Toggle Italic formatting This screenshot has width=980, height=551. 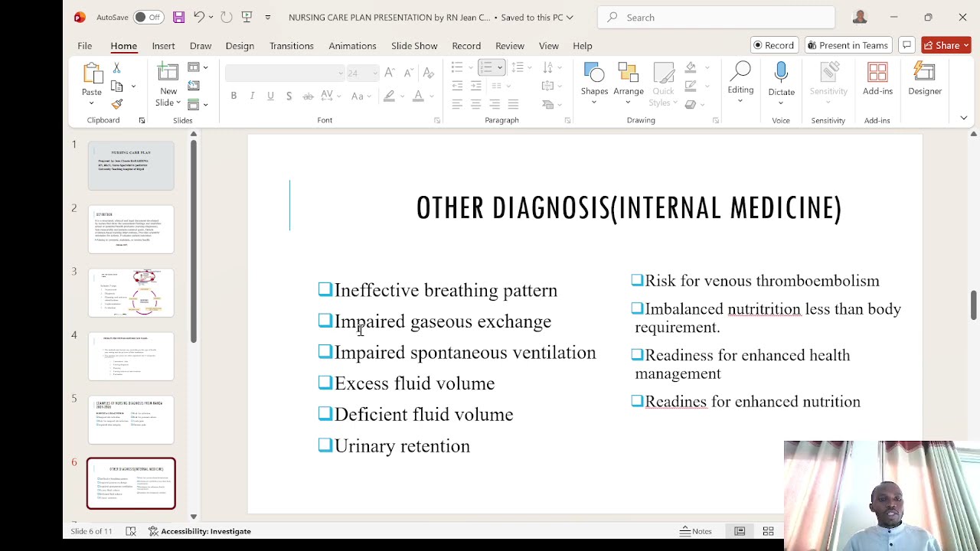(x=252, y=96)
